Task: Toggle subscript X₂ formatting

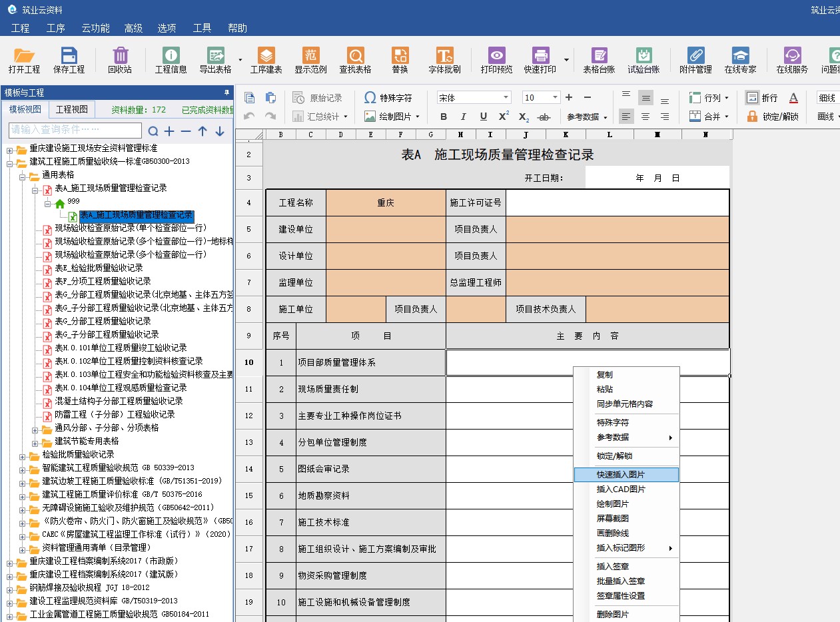Action: pos(524,117)
